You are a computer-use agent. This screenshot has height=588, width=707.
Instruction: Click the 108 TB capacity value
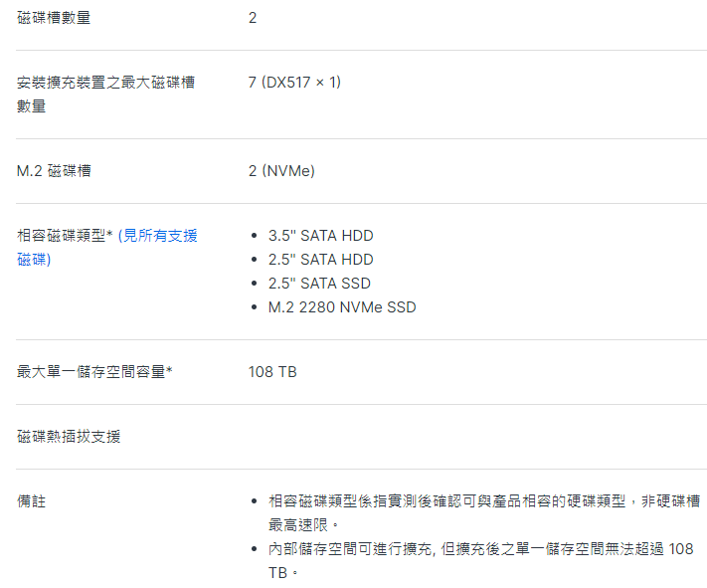272,372
